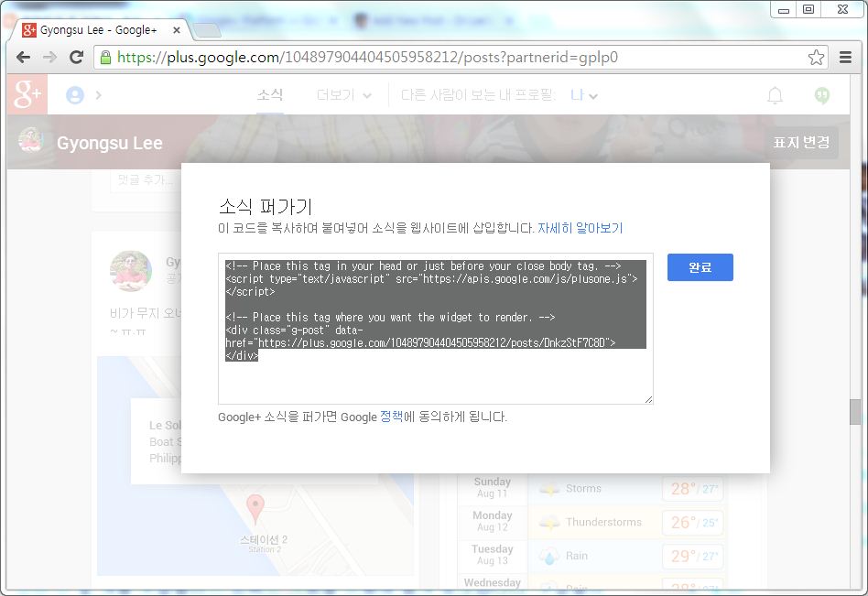The image size is (868, 596).
Task: Click the text area resize handle
Action: coord(648,399)
